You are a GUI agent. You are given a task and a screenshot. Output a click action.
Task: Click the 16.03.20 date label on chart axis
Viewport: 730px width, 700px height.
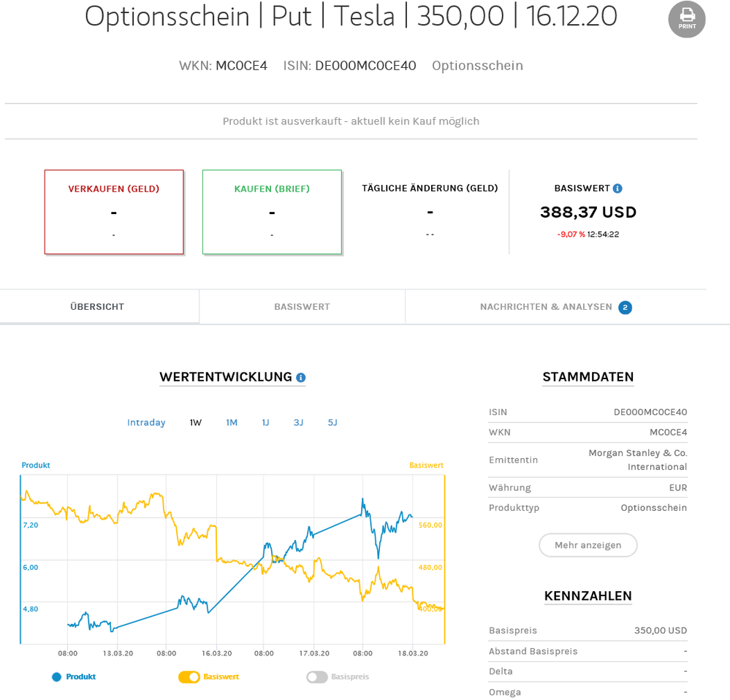[x=217, y=653]
